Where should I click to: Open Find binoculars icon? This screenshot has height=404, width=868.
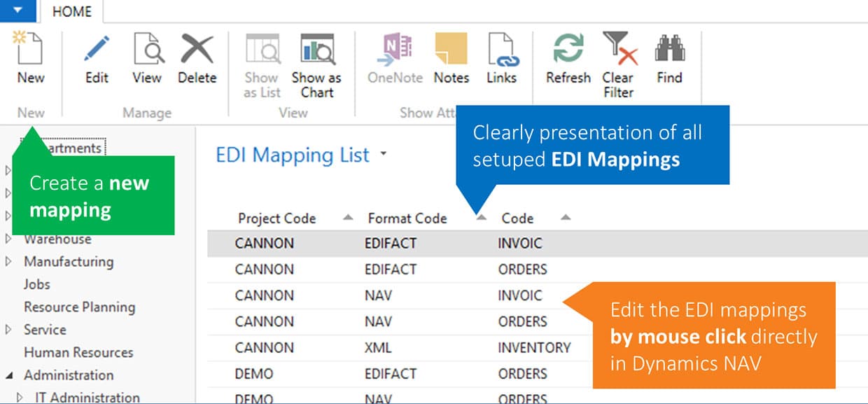(x=669, y=48)
